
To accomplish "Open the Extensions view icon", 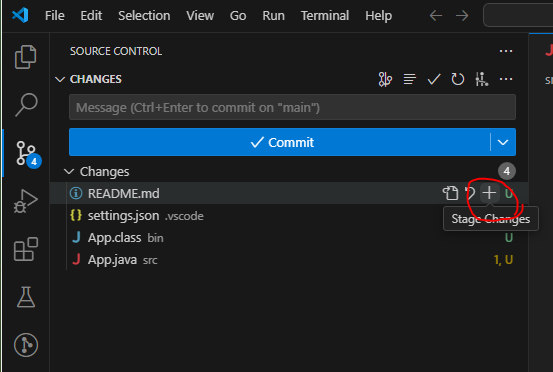I will click(x=26, y=249).
